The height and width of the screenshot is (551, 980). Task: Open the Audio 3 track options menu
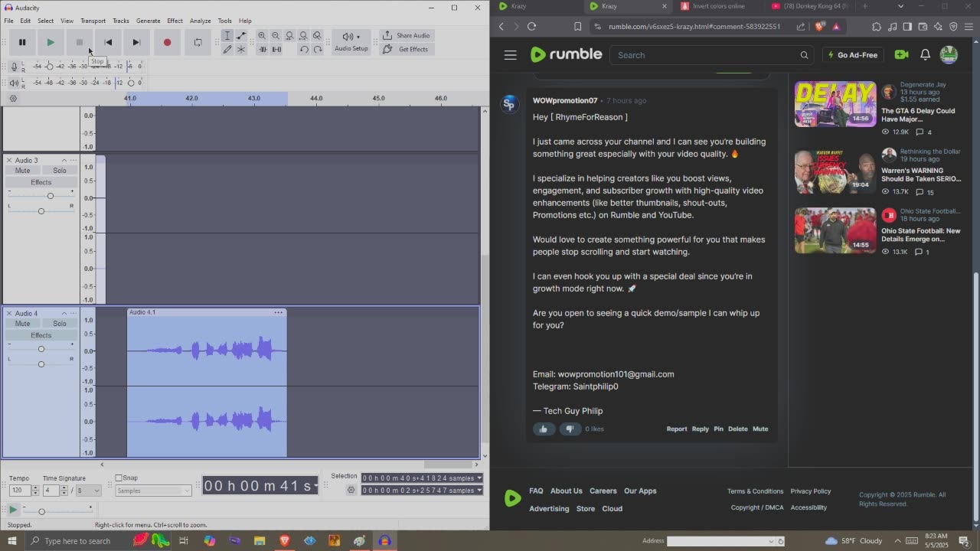pyautogui.click(x=73, y=160)
